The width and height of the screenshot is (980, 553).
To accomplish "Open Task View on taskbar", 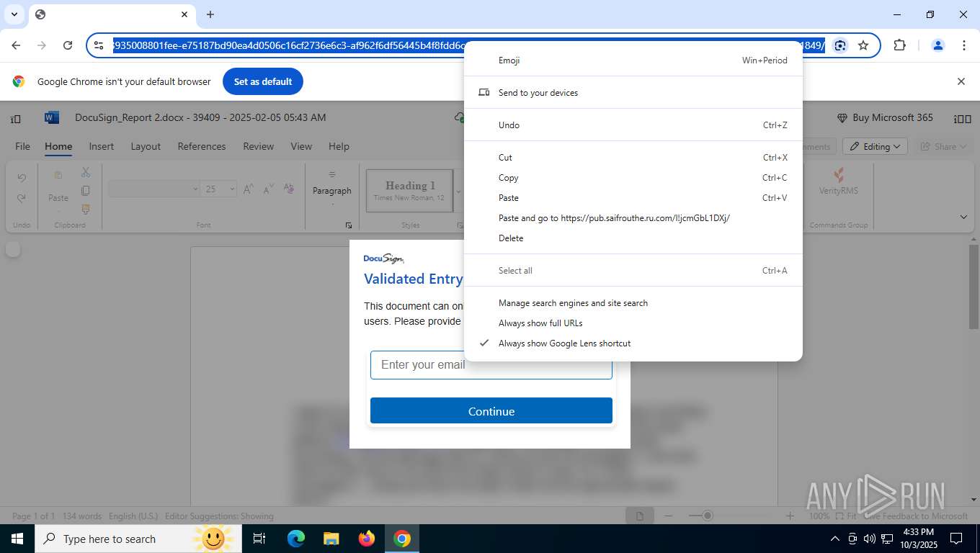I will click(x=259, y=539).
